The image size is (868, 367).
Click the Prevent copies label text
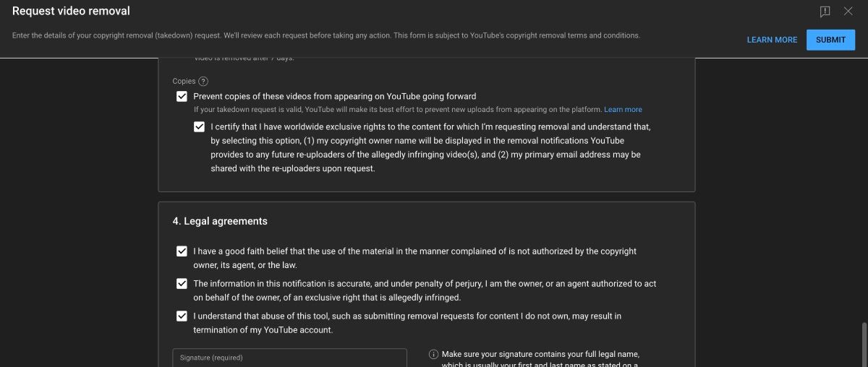point(334,96)
